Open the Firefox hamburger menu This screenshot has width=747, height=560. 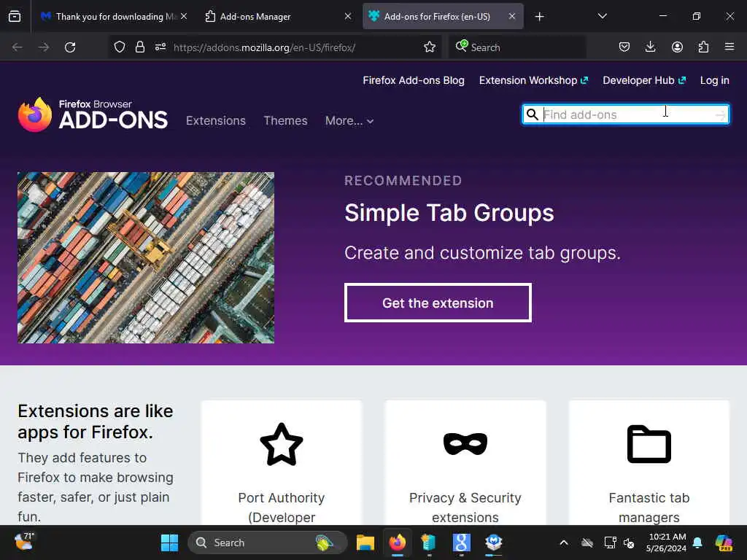pyautogui.click(x=729, y=47)
